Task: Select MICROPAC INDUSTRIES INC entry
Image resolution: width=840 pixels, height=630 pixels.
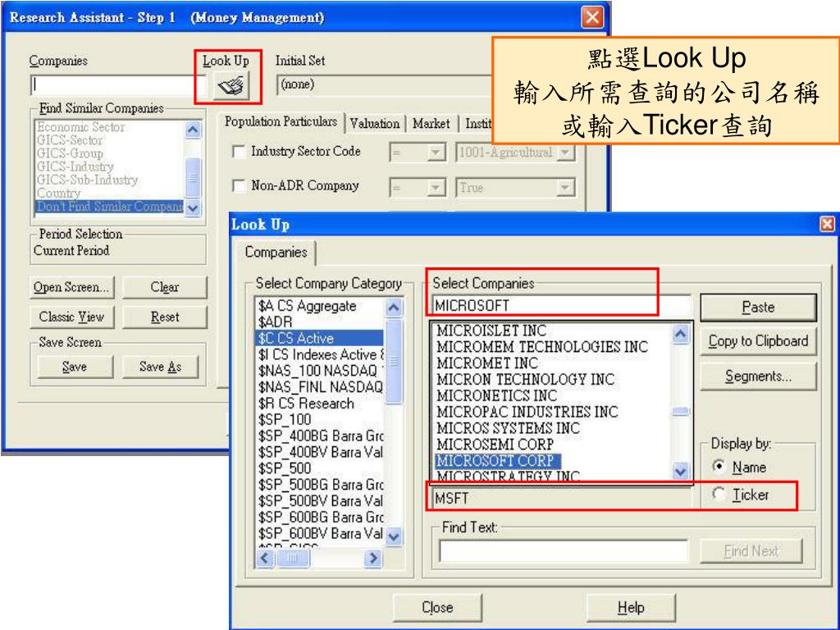Action: (x=527, y=412)
